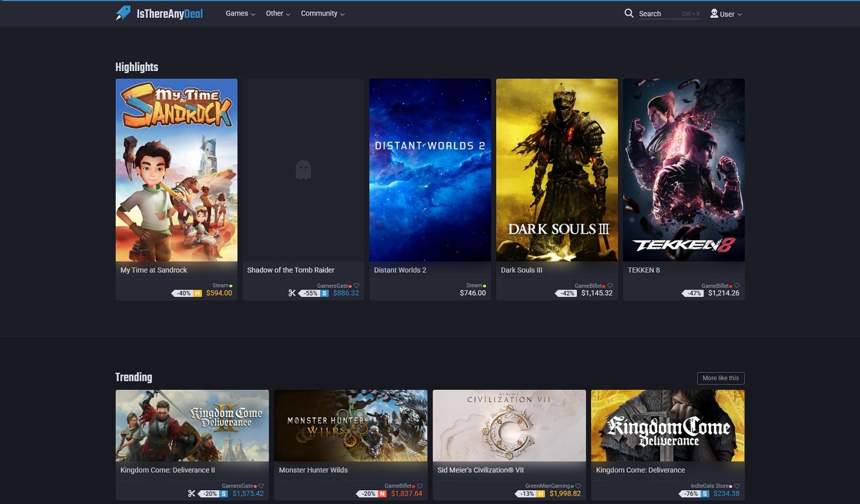The height and width of the screenshot is (504, 860).
Task: Click the User profile avatar icon
Action: [x=714, y=13]
